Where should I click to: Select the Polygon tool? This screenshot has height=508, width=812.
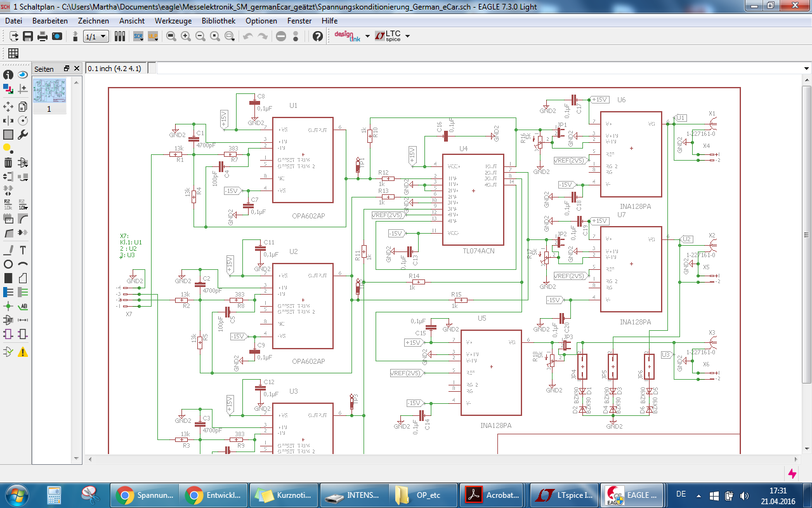pos(23,278)
